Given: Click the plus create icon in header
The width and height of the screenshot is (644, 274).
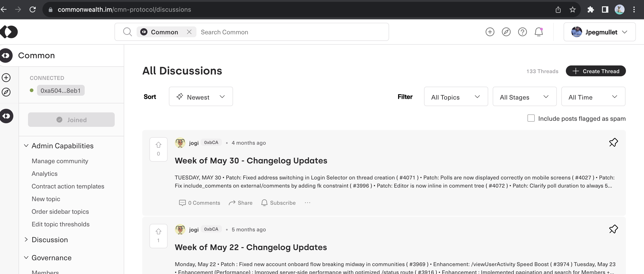Looking at the screenshot, I should click(x=490, y=32).
